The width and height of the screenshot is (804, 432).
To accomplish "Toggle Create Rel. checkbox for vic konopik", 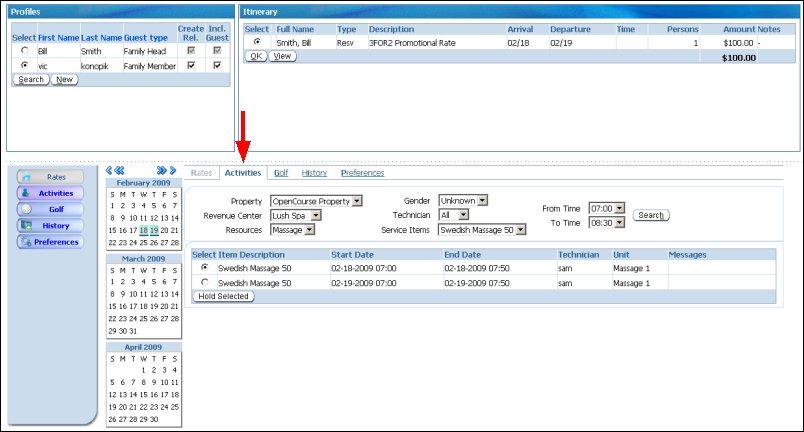I will tap(192, 65).
